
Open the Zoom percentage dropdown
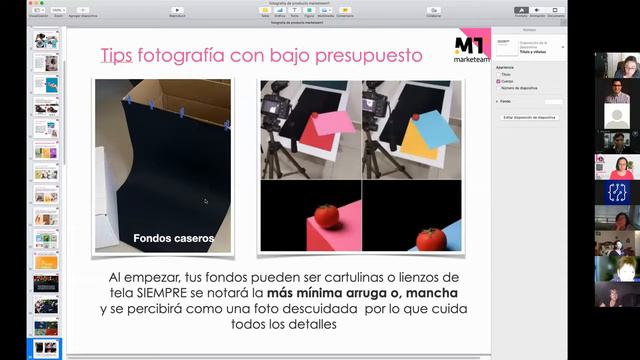point(58,10)
